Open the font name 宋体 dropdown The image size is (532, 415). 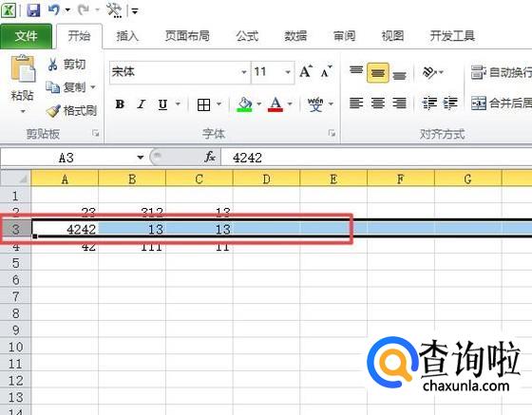243,72
